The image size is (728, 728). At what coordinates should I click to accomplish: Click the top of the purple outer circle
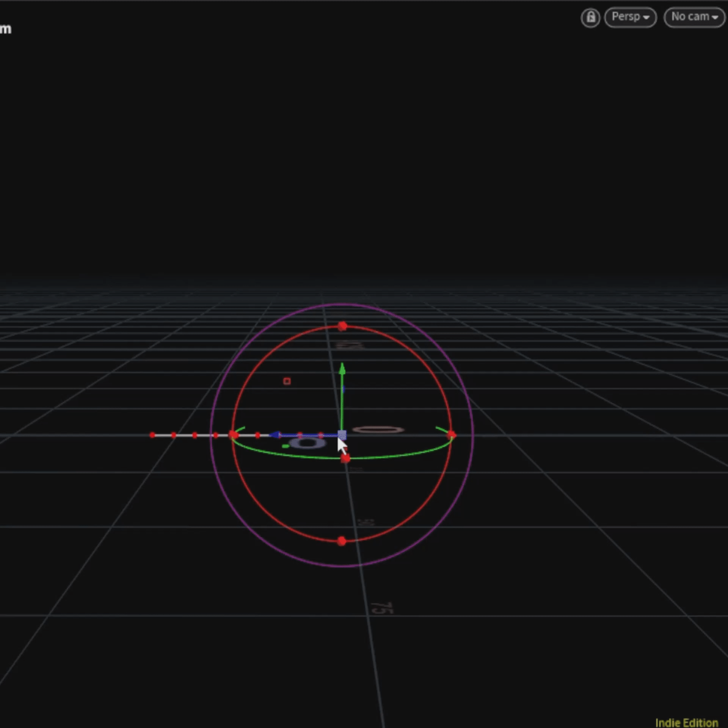(342, 304)
